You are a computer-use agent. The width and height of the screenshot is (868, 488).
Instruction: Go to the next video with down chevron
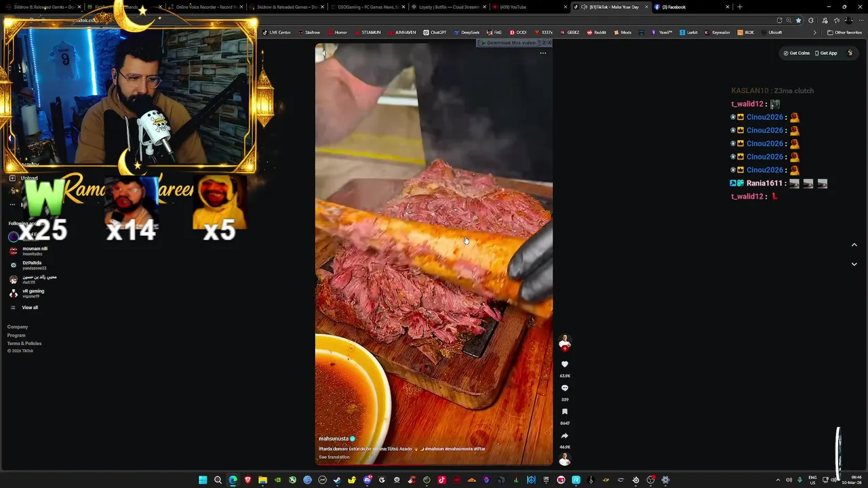854,264
